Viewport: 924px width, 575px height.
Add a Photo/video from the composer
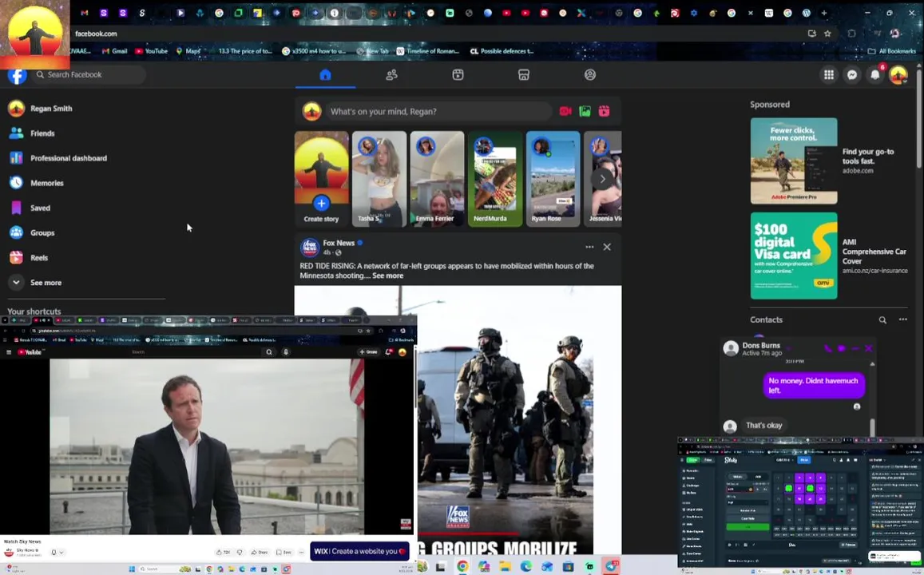585,111
